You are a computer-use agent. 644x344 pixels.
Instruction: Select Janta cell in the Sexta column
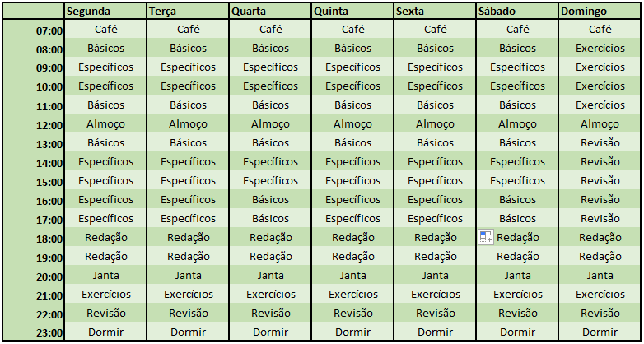435,275
